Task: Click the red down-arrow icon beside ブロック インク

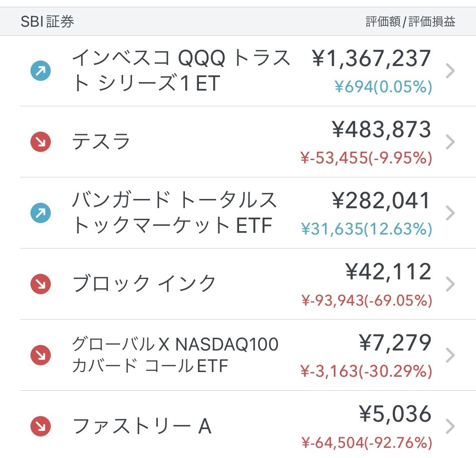Action: point(40,284)
